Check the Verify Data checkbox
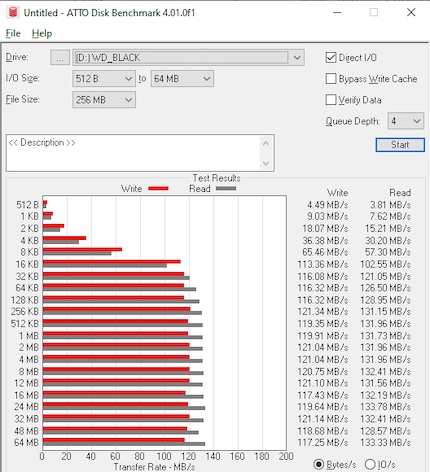Image resolution: width=430 pixels, height=472 pixels. [331, 100]
